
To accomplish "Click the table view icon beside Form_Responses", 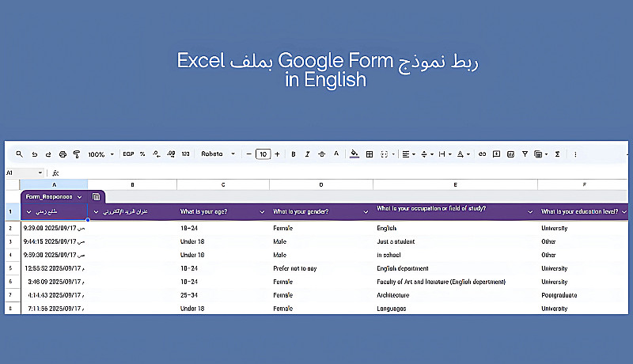I will [x=96, y=197].
